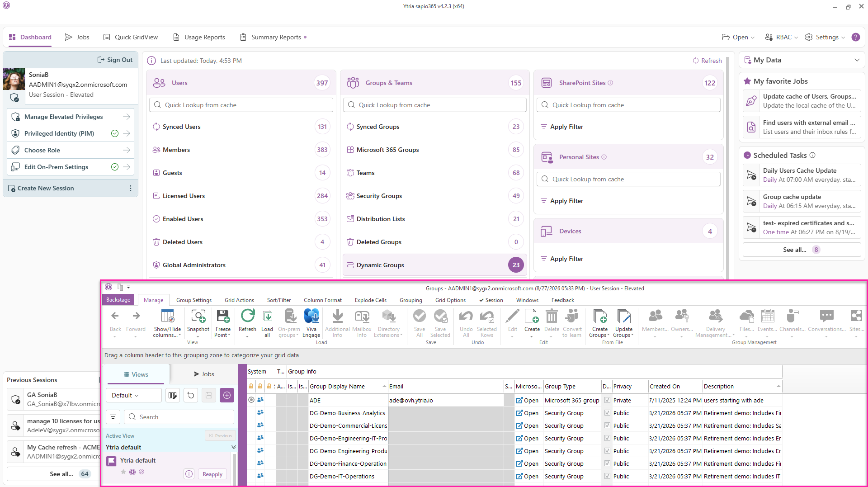This screenshot has height=487, width=868.
Task: Collapse the My Data panel chevron
Action: [x=857, y=60]
